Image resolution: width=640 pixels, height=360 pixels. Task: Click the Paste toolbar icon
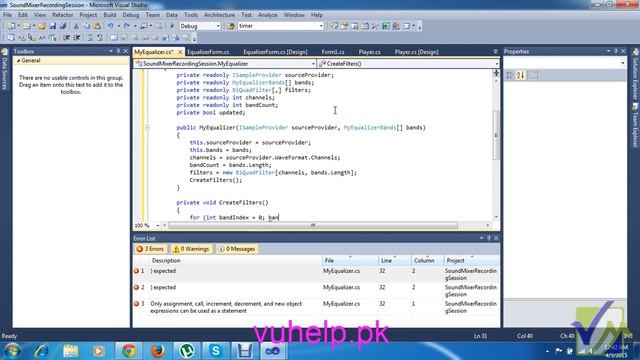coord(97,26)
